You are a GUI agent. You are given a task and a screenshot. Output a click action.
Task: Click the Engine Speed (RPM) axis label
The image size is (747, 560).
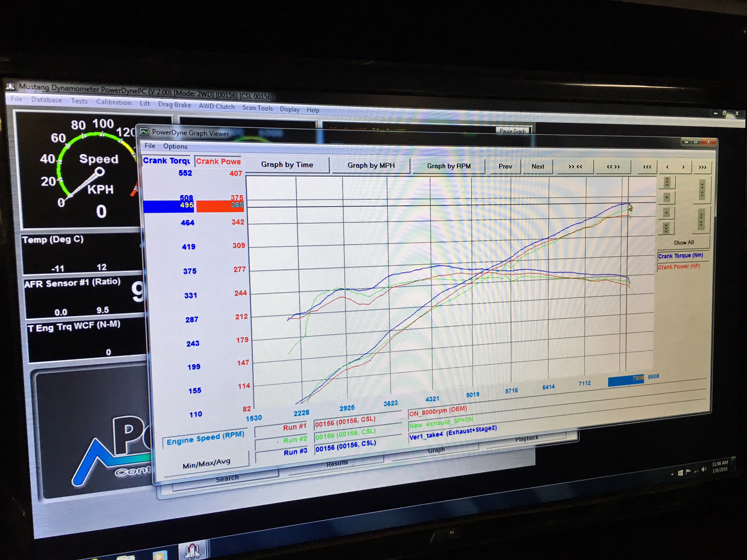coord(205,437)
